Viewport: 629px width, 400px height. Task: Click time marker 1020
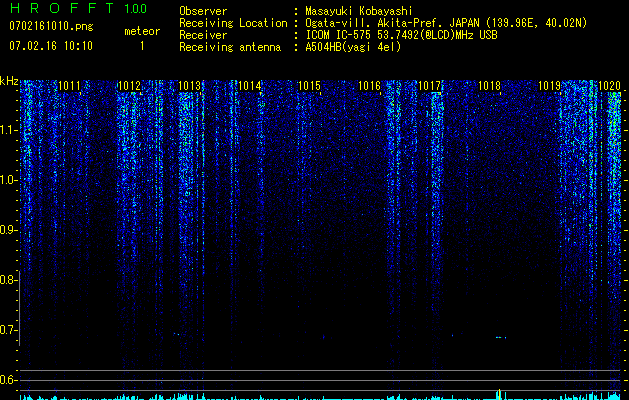coord(609,85)
